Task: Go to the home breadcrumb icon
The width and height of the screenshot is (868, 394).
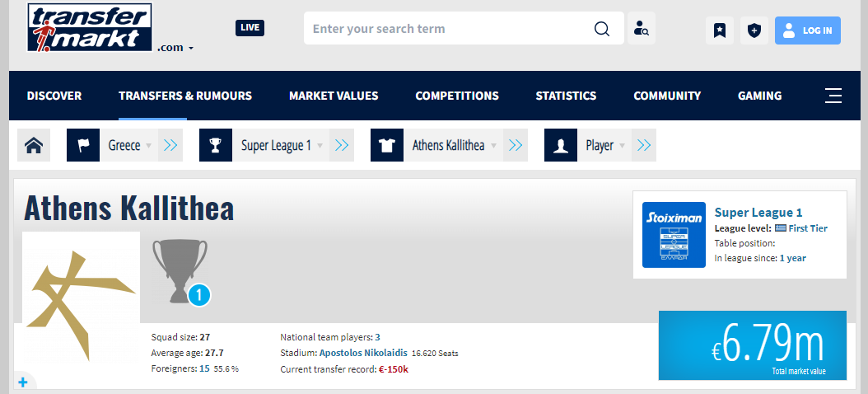Action: (x=34, y=145)
